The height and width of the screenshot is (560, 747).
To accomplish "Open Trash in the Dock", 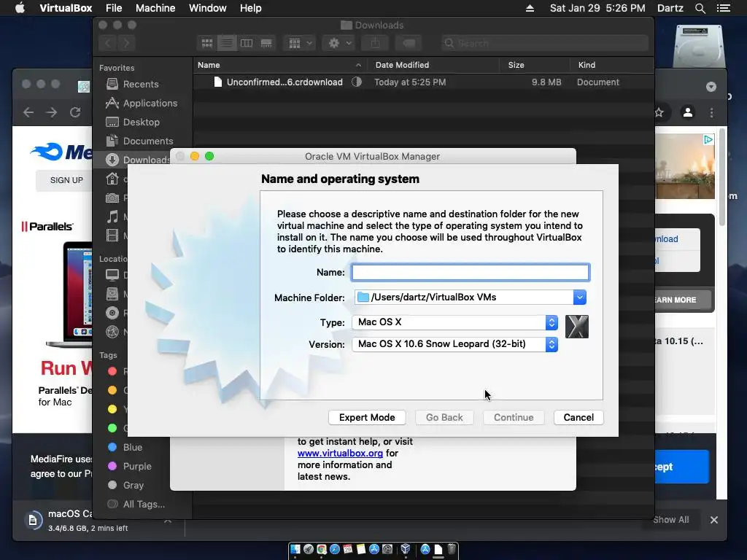I will point(451,549).
